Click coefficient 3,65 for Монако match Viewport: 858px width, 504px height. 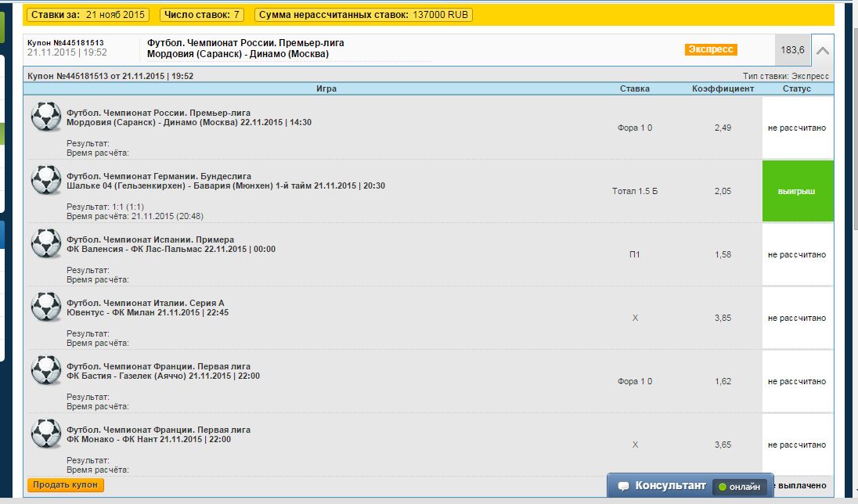[723, 445]
